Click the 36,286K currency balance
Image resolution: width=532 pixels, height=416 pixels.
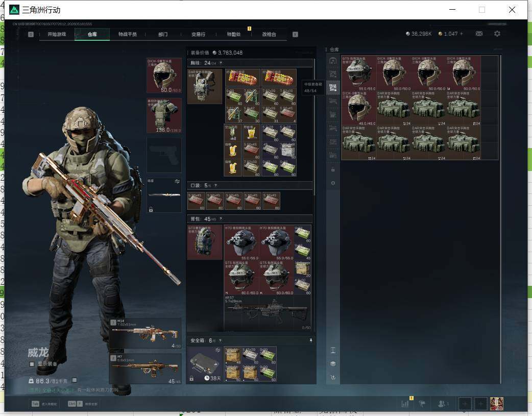click(419, 34)
